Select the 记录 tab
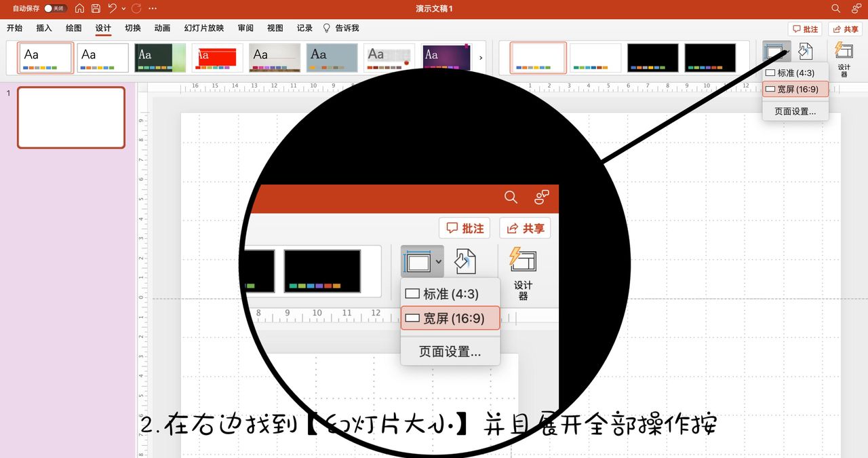868x458 pixels. [304, 28]
